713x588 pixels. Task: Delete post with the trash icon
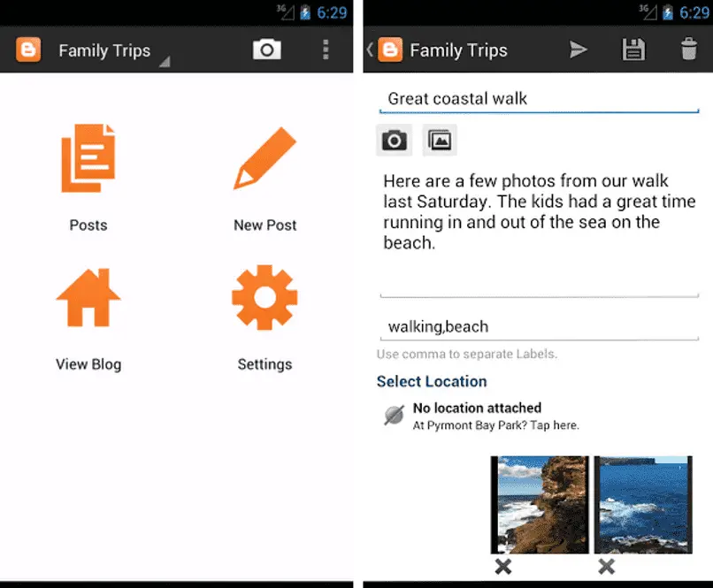[x=689, y=50]
